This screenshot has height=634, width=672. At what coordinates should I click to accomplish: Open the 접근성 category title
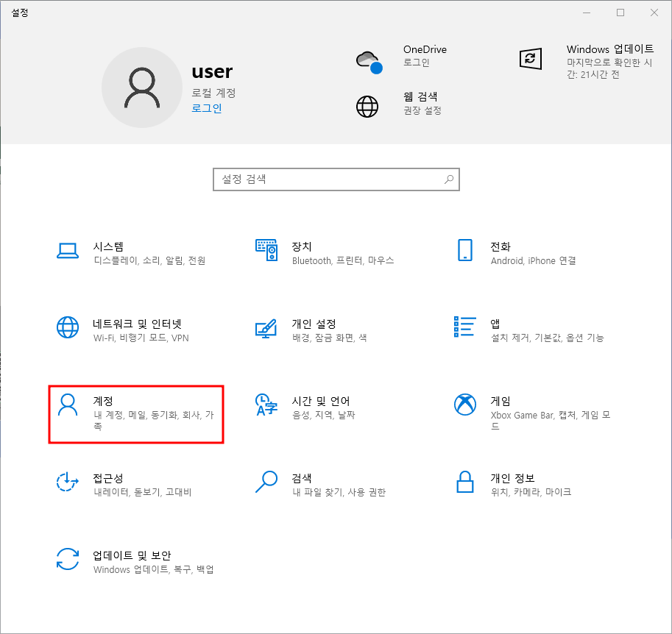(x=108, y=477)
